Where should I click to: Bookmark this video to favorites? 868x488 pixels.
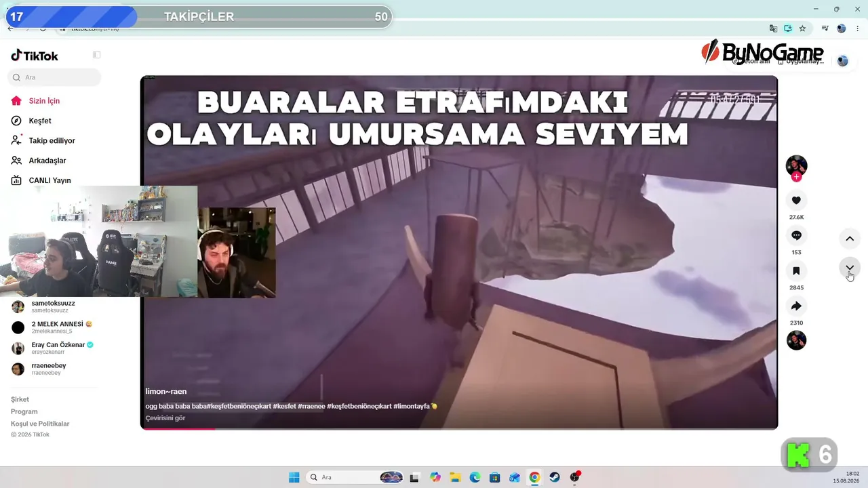click(x=796, y=270)
